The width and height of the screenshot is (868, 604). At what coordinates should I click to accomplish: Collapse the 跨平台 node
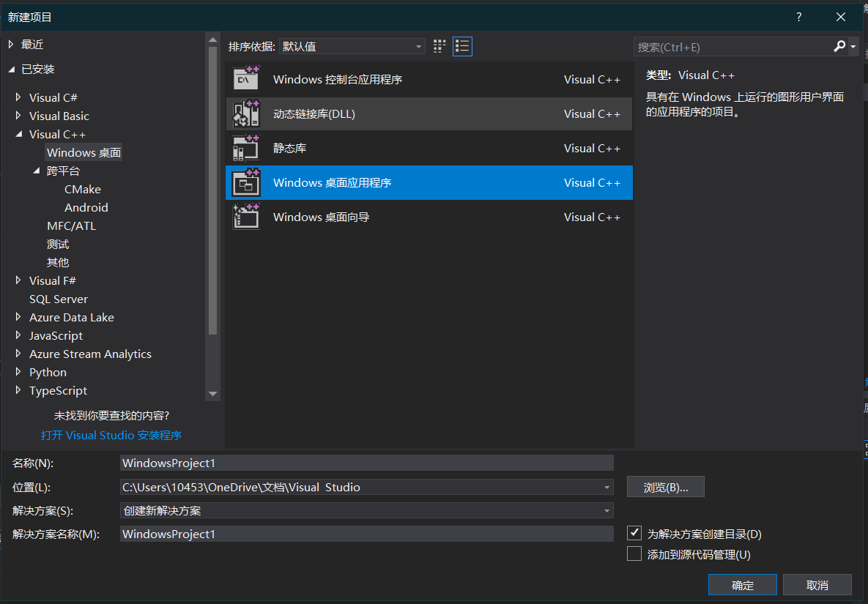[37, 171]
